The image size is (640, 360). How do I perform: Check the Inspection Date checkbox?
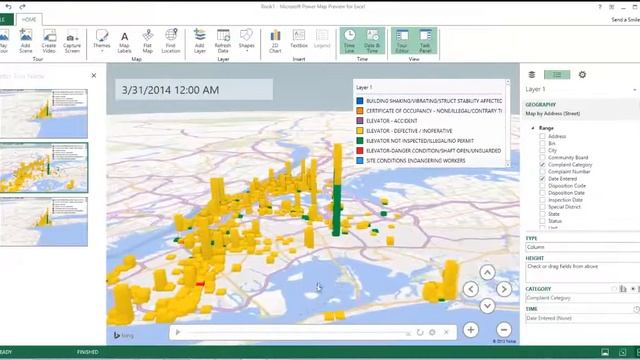click(542, 200)
